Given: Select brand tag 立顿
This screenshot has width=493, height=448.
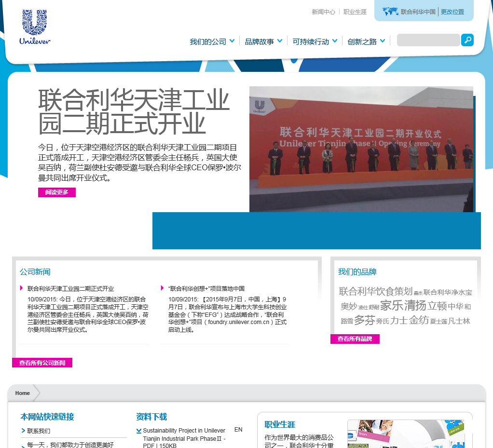Looking at the screenshot, I should (437, 306).
